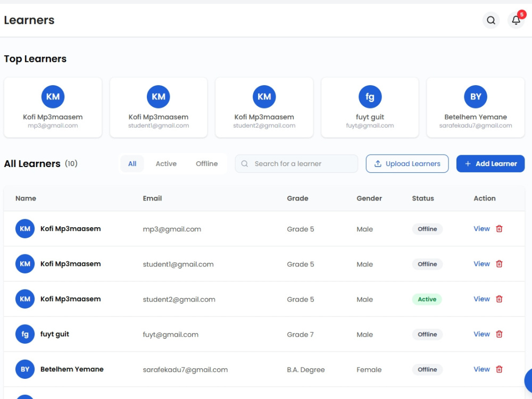The height and width of the screenshot is (399, 532).
Task: Click the Female gender cell
Action: click(369, 370)
